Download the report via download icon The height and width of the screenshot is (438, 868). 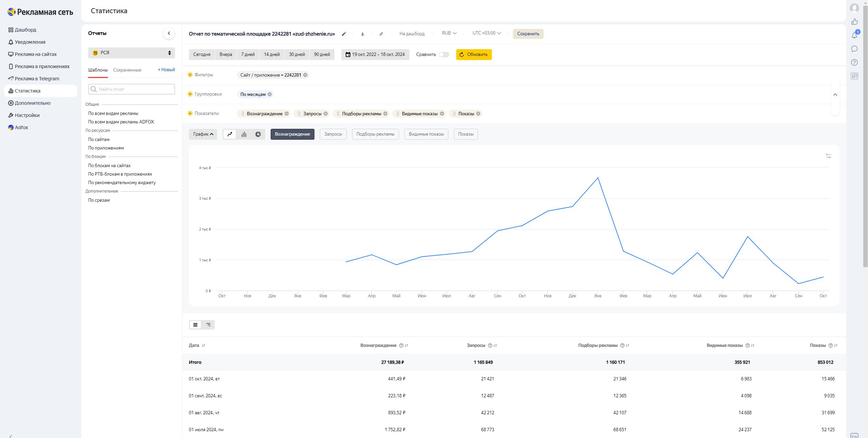coord(362,34)
